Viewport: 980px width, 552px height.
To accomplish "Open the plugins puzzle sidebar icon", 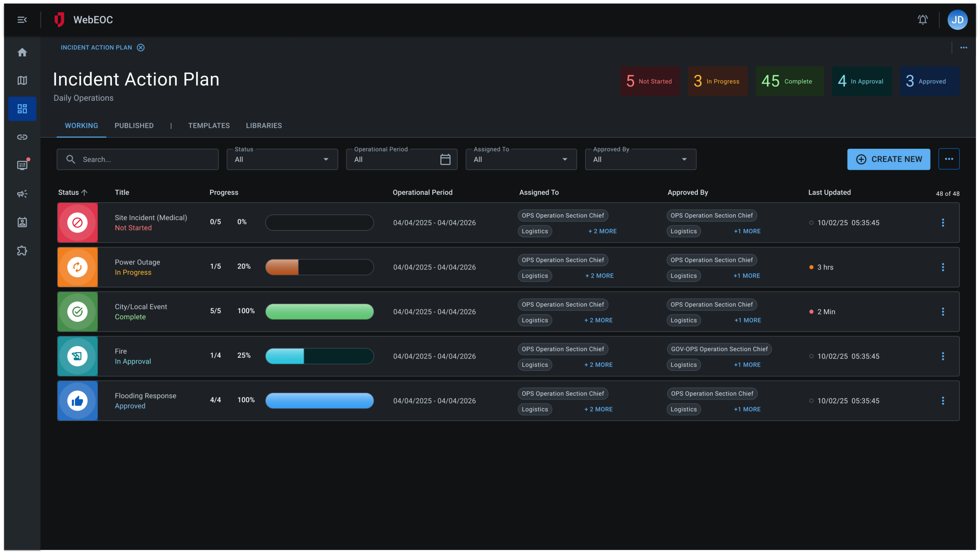I will [x=22, y=251].
